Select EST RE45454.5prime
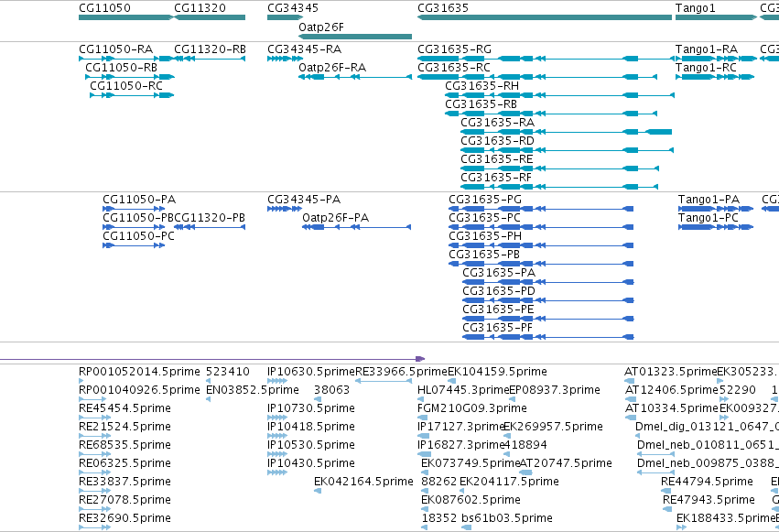Screen dimensions: 779x532 pos(124,408)
